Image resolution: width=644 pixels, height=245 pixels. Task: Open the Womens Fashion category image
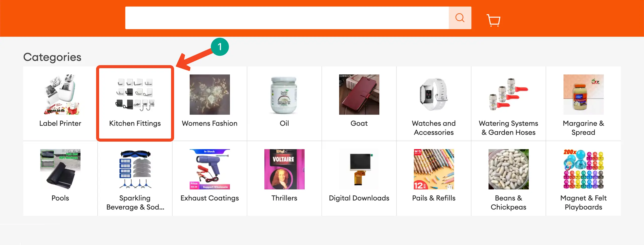coord(210,94)
